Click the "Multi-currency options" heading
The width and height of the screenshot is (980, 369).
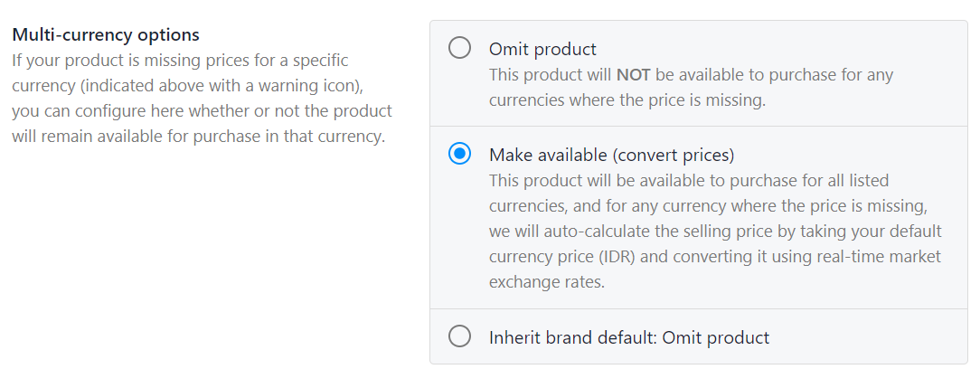tap(106, 35)
